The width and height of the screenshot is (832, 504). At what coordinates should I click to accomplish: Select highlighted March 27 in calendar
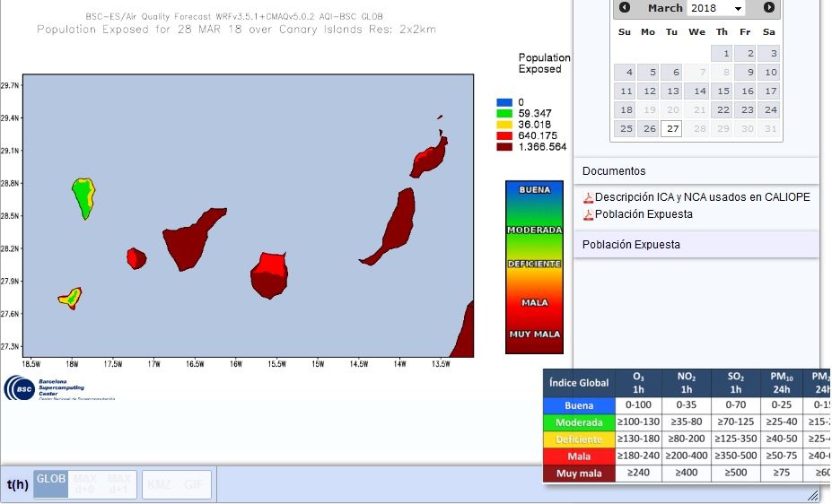coord(671,129)
